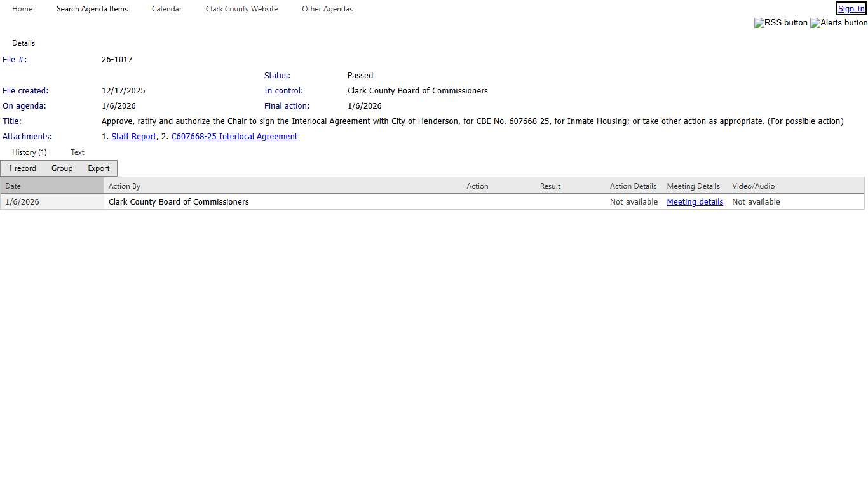
Task: Visit the Clark County Website link
Action: point(241,9)
